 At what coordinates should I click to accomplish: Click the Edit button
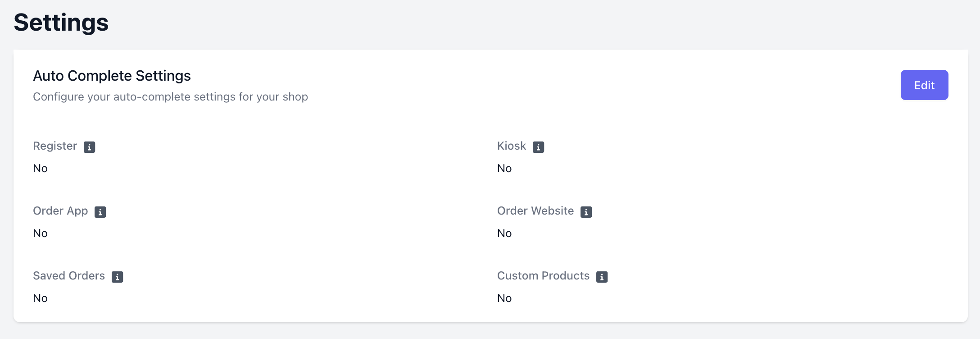pyautogui.click(x=924, y=85)
